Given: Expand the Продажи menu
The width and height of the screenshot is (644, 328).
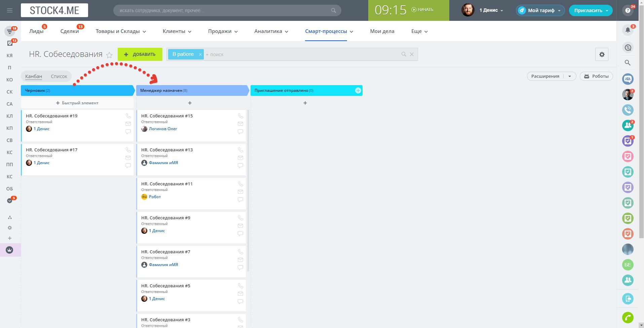Looking at the screenshot, I should coord(223,31).
